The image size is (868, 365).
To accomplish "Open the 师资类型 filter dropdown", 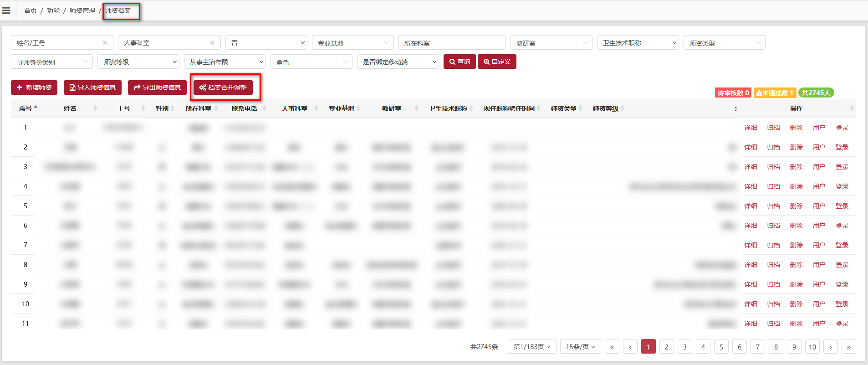I will coord(725,43).
